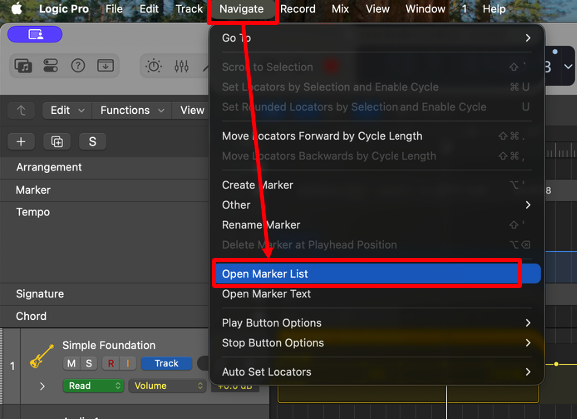The image size is (577, 419).
Task: Toggle input monitoring I button
Action: click(128, 363)
